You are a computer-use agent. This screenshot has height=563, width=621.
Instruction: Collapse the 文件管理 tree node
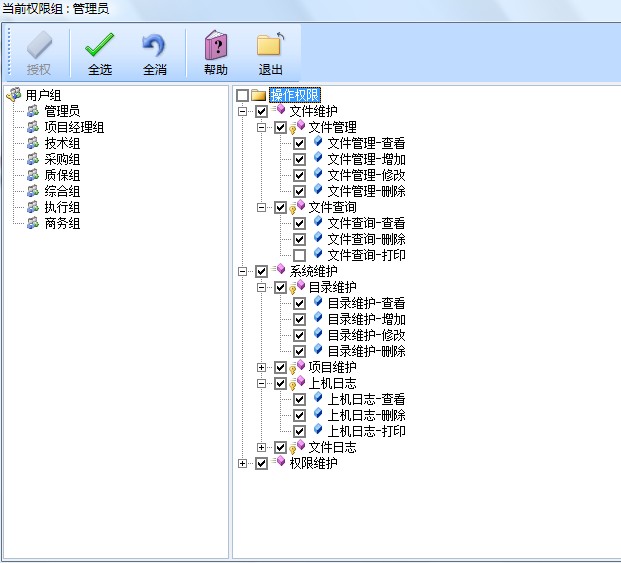pyautogui.click(x=261, y=127)
